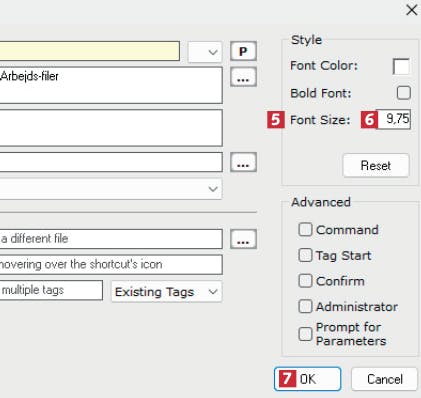Open the wide combo box above the separator

(111, 189)
